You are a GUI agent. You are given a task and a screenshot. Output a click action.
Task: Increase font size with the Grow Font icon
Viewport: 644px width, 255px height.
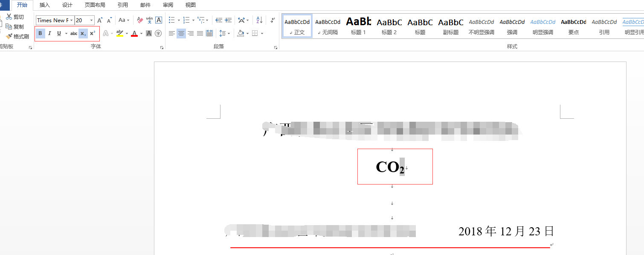pos(99,20)
